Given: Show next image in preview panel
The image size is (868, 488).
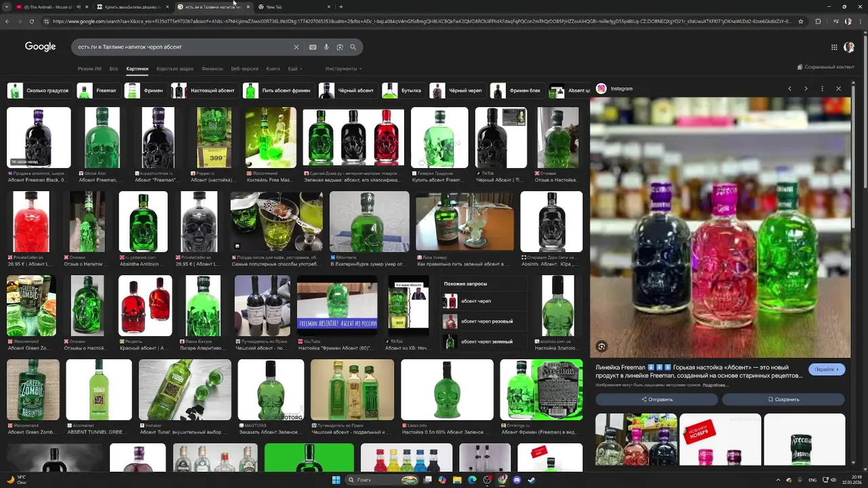Looking at the screenshot, I should pos(806,89).
